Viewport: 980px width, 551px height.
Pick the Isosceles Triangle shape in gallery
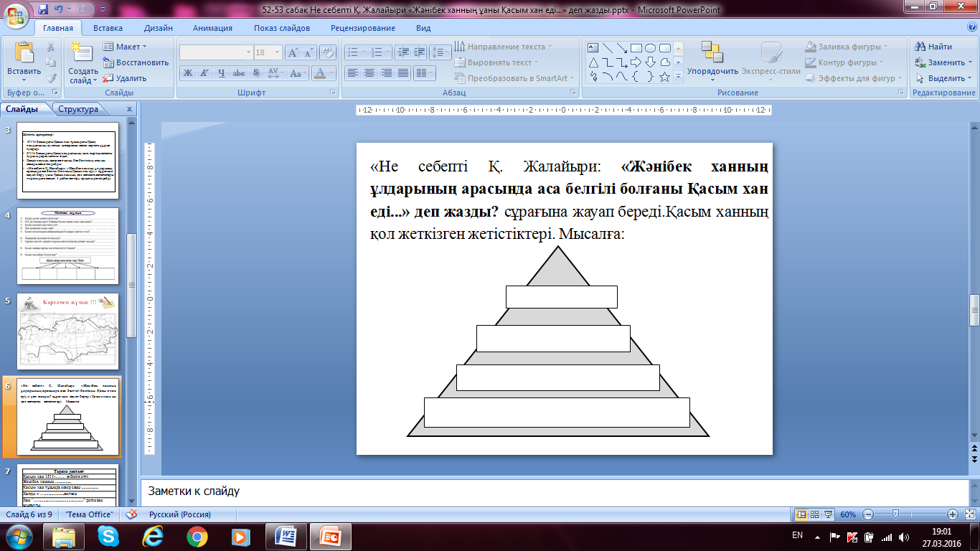pyautogui.click(x=593, y=62)
